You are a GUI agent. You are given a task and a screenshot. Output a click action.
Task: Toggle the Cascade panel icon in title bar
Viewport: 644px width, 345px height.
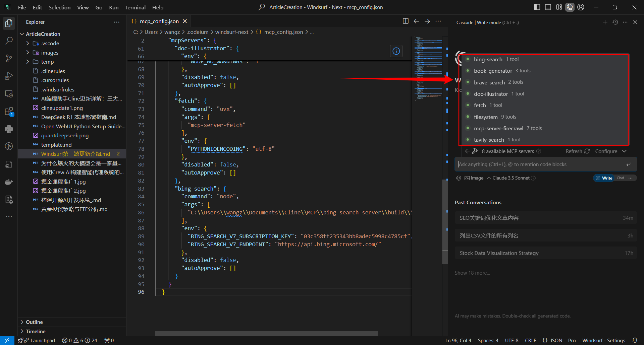[x=570, y=7]
